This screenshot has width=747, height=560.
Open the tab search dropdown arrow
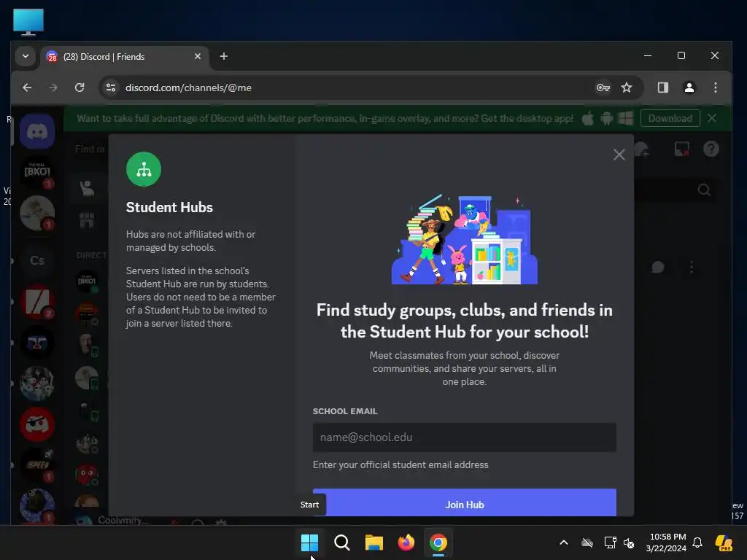coord(26,56)
